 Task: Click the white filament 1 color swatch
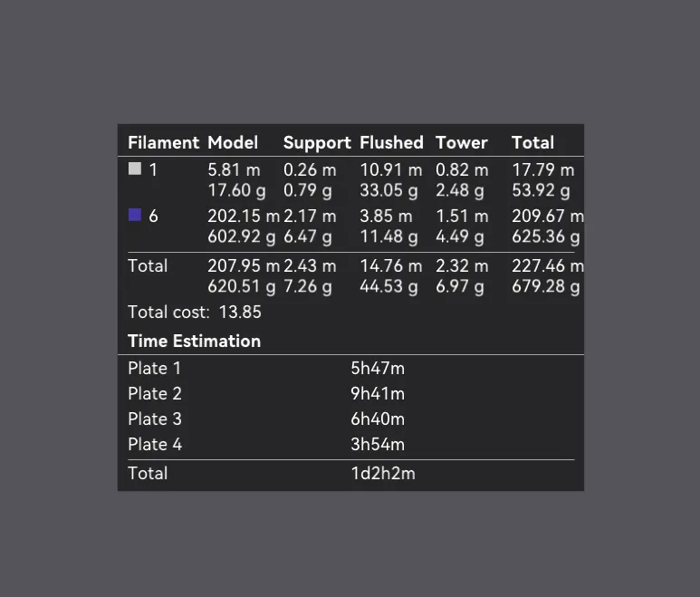tap(135, 169)
